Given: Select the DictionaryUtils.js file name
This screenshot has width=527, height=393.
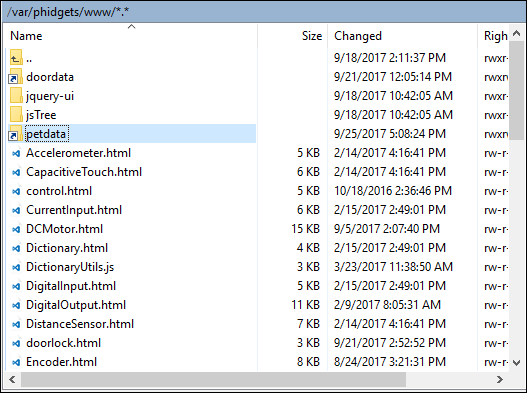Looking at the screenshot, I should click(x=70, y=267).
